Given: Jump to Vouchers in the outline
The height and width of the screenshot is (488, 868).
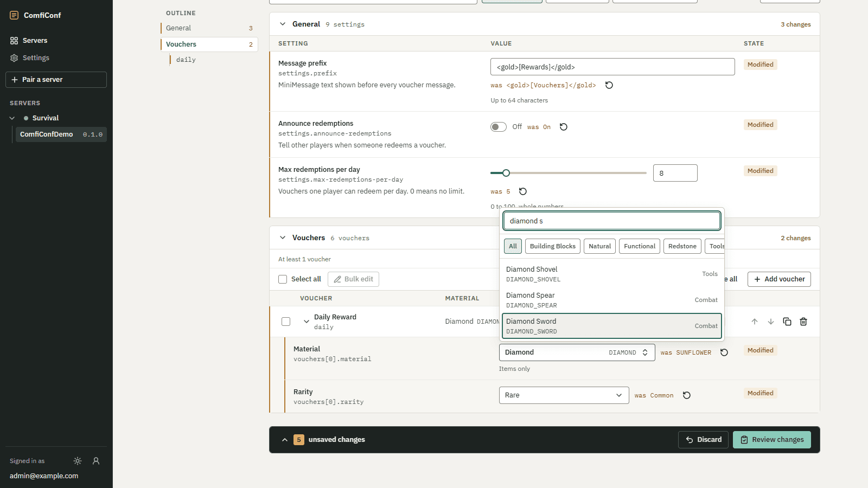Looking at the screenshot, I should point(209,44).
